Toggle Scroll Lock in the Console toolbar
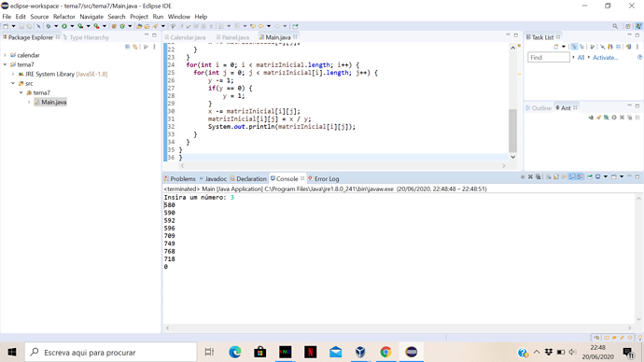 [556, 177]
